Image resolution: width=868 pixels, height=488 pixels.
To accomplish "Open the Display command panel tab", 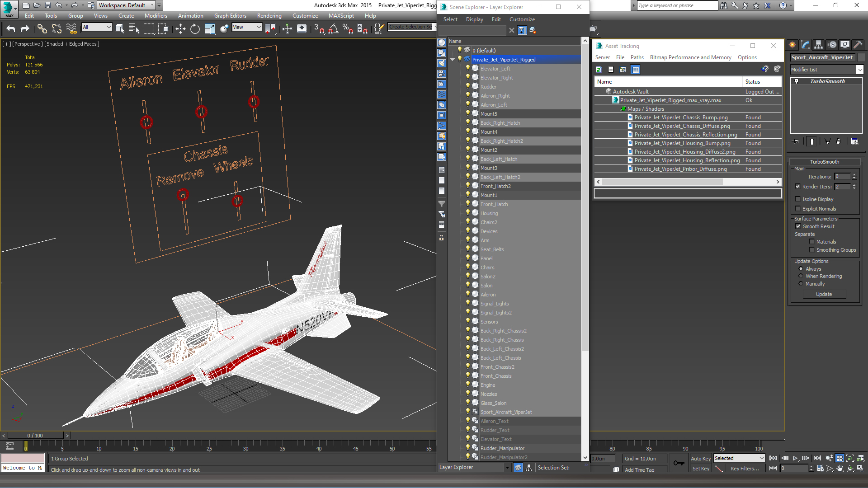I will [844, 45].
